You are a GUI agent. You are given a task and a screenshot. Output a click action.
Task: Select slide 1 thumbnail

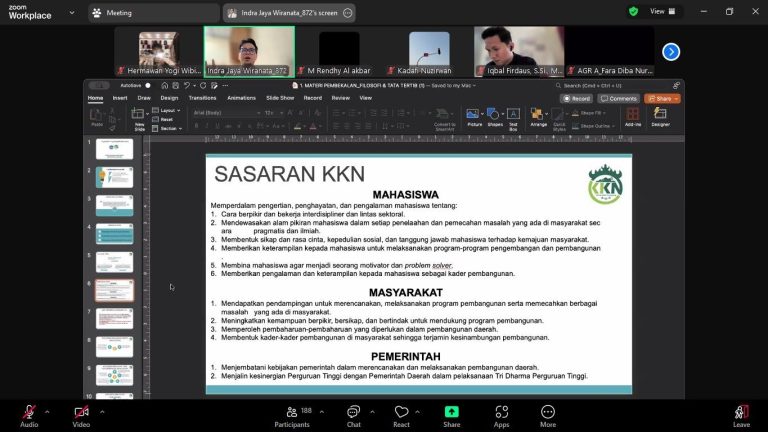point(114,149)
